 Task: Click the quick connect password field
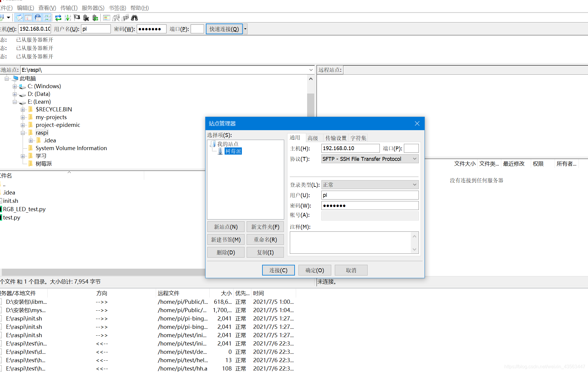pyautogui.click(x=151, y=29)
